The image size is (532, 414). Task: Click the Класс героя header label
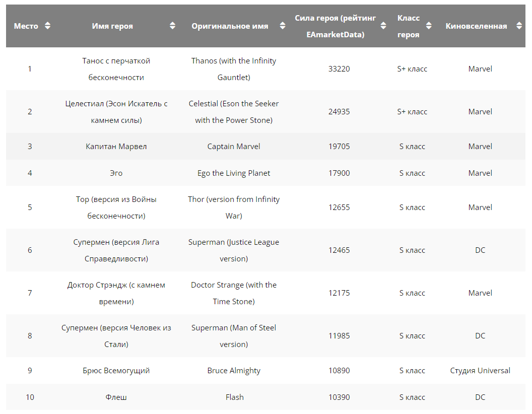pyautogui.click(x=409, y=26)
